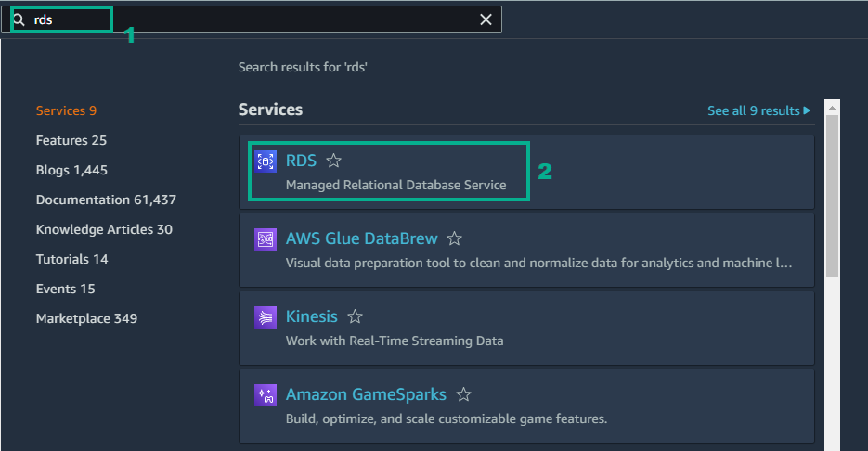Click the scrollbar up arrow
868x451 pixels.
point(832,108)
